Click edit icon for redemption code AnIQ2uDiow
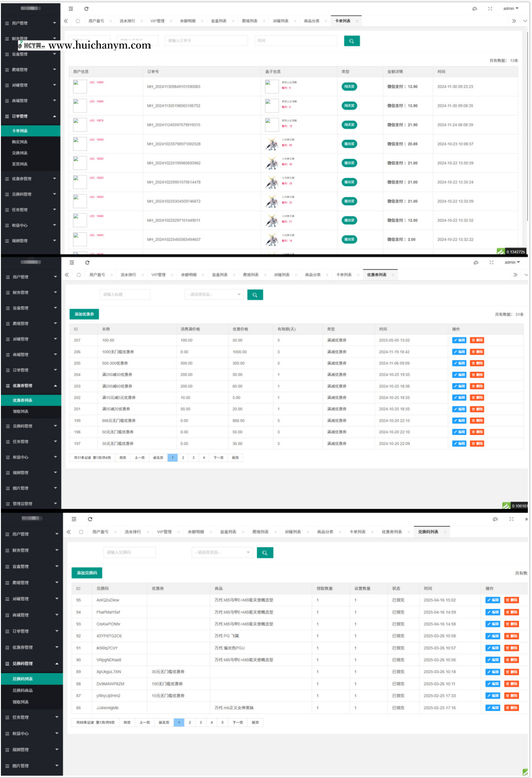Image resolution: width=532 pixels, height=778 pixels. 492,600
